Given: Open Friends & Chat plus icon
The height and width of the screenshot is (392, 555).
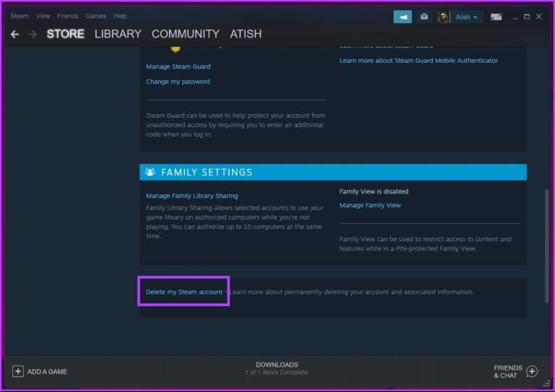Looking at the screenshot, I should coord(532,371).
